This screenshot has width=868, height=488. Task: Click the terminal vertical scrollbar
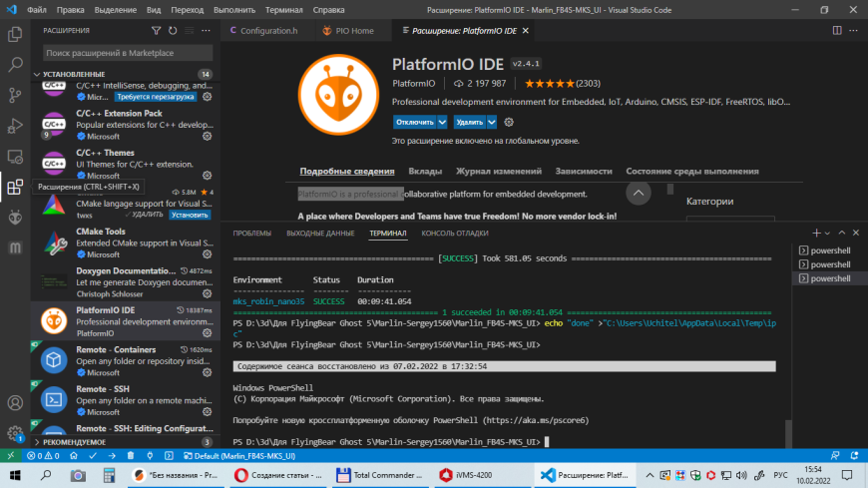788,432
